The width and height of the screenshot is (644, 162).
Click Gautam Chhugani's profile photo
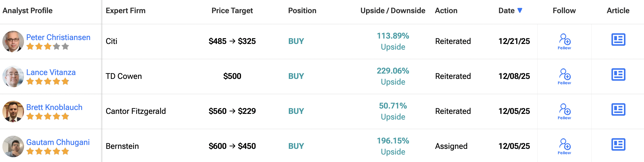click(13, 146)
